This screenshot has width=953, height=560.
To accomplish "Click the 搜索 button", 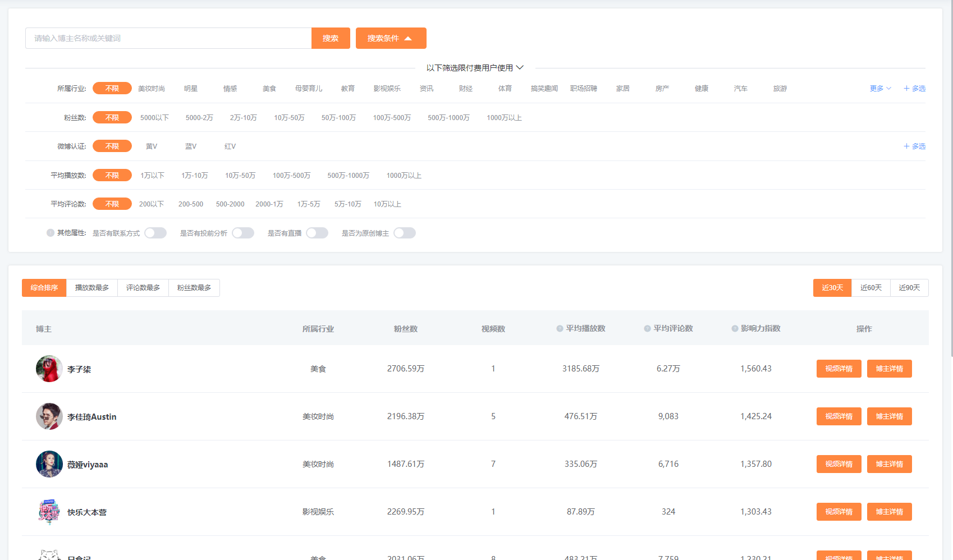I will (x=331, y=38).
